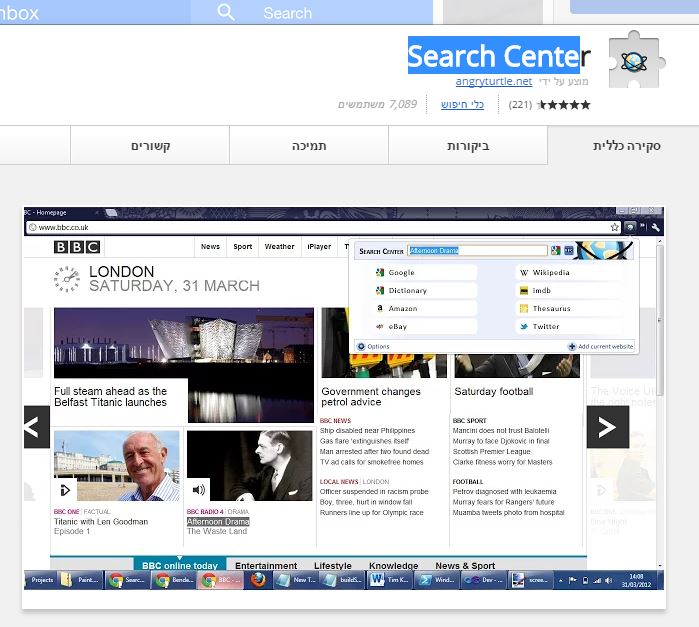699x627 pixels.
Task: Open the BBC iPlayer nav item
Action: (x=319, y=247)
